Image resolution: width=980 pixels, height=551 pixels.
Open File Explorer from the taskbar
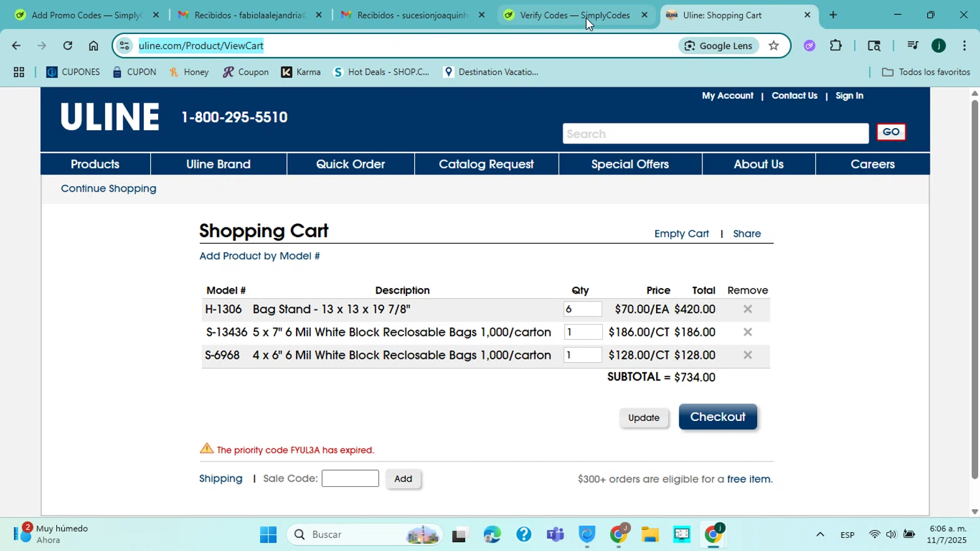(x=649, y=535)
